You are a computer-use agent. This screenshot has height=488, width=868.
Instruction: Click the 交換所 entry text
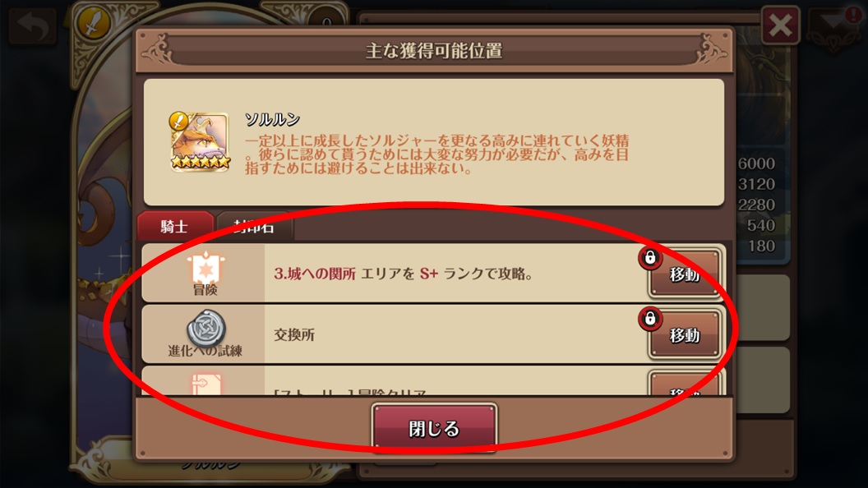click(294, 334)
